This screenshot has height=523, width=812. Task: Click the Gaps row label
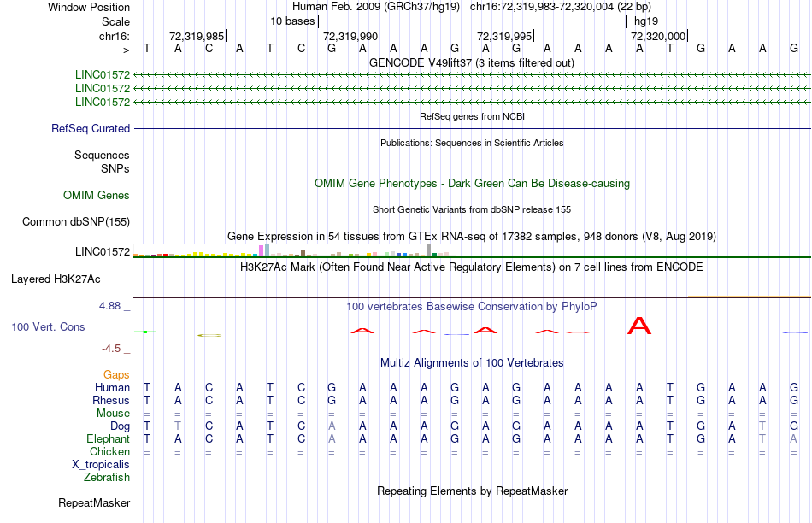point(116,374)
